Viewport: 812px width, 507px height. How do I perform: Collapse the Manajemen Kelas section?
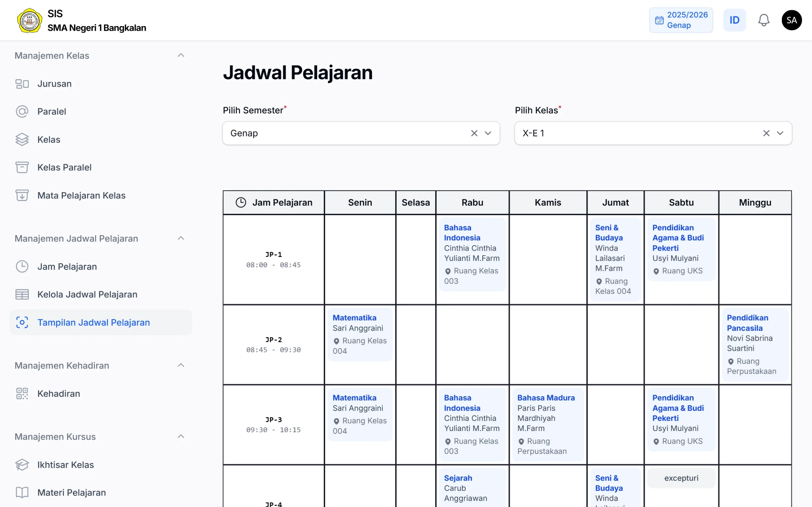[x=181, y=55]
